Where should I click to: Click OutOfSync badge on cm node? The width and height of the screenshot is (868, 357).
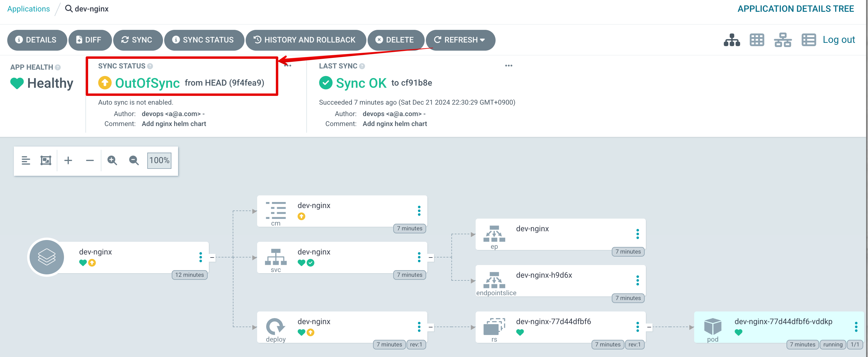[301, 216]
